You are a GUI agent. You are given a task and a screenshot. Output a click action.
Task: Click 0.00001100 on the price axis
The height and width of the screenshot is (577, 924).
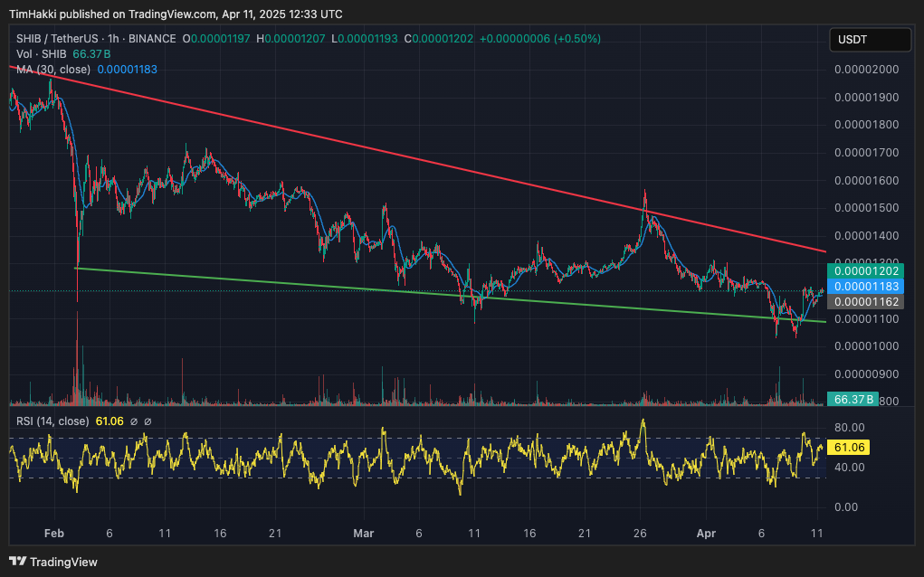point(867,318)
